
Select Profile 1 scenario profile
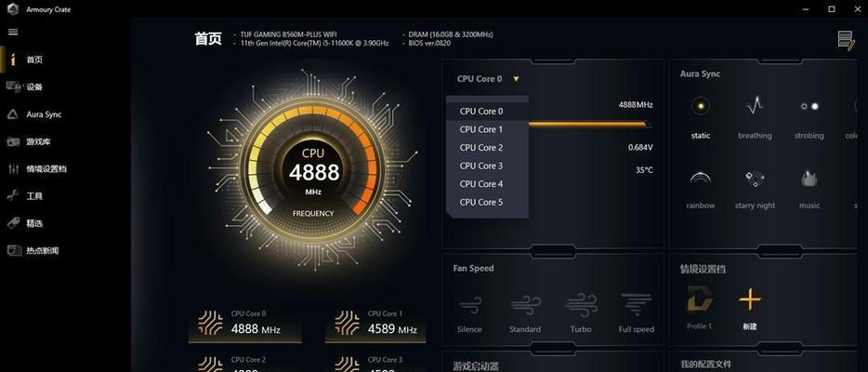[700, 308]
